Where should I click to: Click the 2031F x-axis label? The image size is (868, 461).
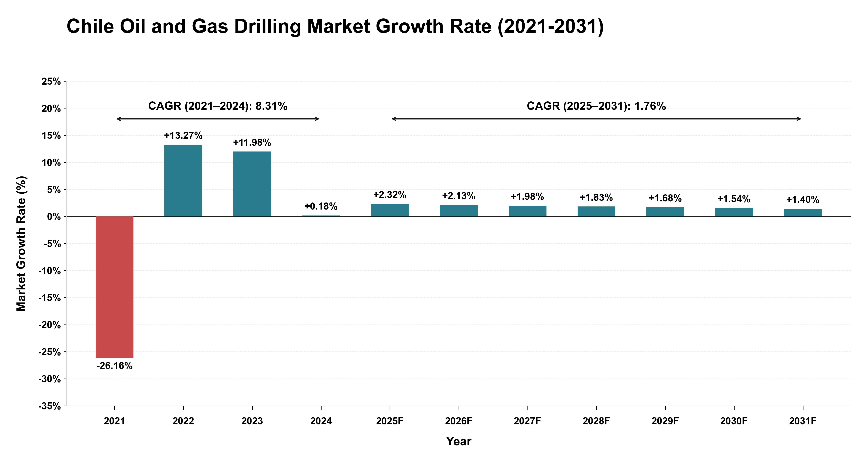coord(803,421)
